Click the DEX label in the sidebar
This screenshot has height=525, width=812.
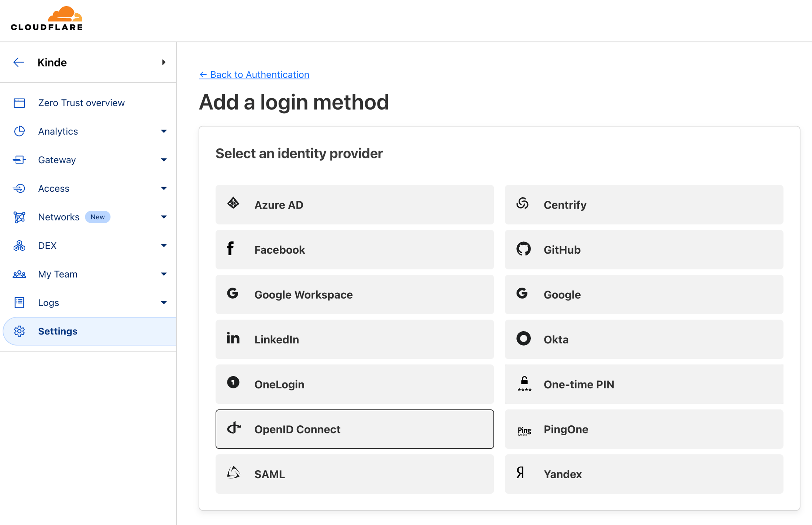click(47, 246)
